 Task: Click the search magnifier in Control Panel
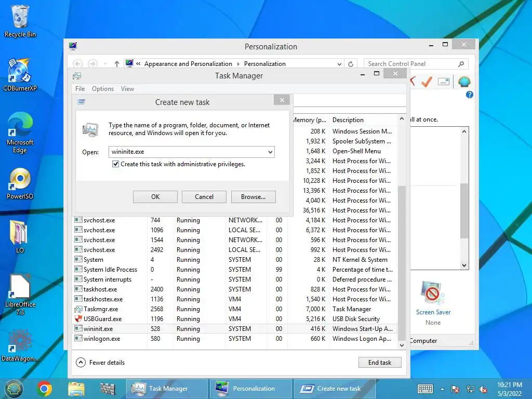coord(461,64)
